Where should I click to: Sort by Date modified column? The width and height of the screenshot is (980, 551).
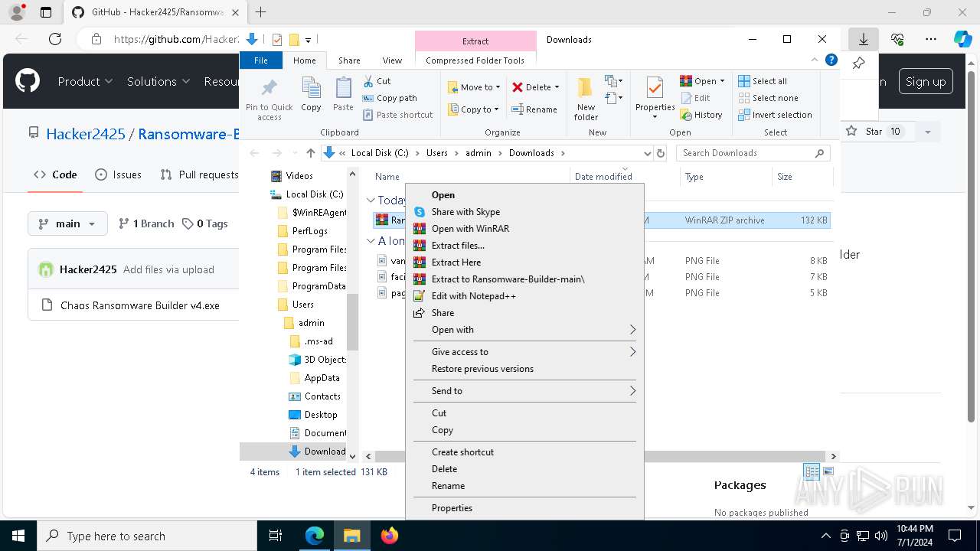[x=603, y=177]
